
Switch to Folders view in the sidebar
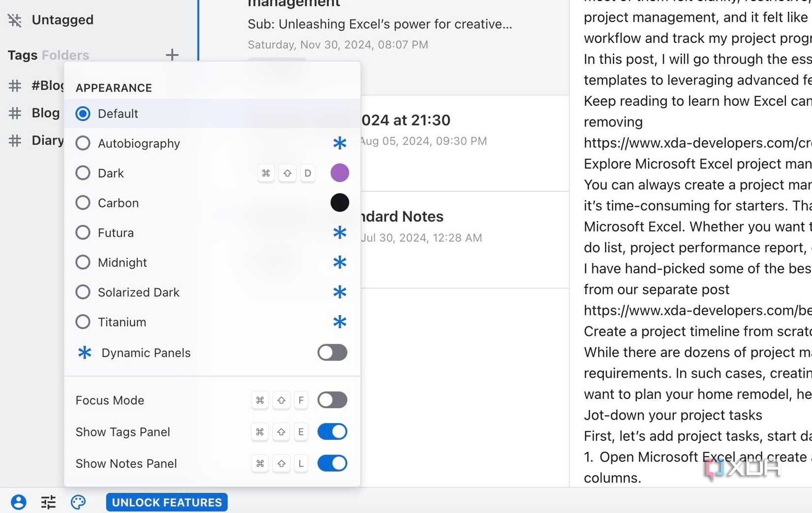pyautogui.click(x=66, y=55)
